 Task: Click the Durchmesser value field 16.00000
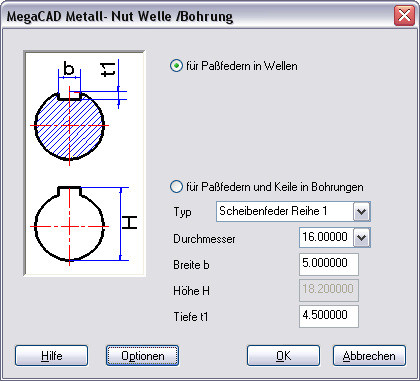326,237
